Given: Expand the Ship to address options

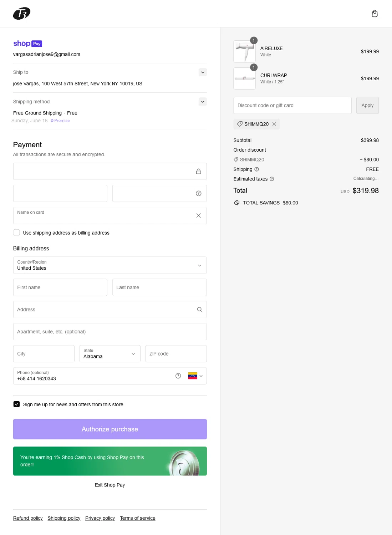Looking at the screenshot, I should 203,72.
